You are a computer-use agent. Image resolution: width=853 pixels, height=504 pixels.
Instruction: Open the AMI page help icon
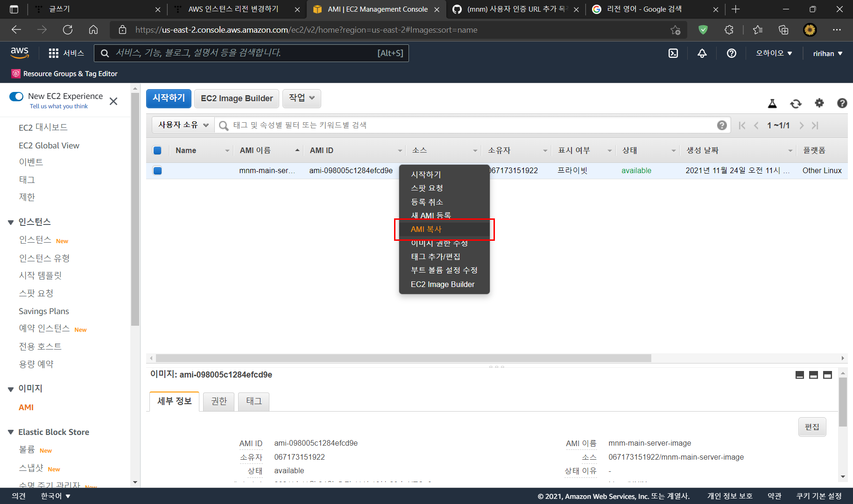tap(842, 103)
